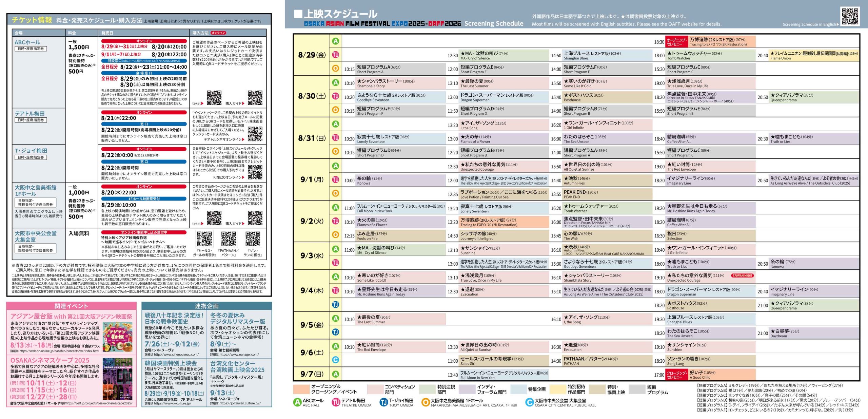Click the QR code for PATHAAN／パターン
The image size is (868, 419).
pyautogui.click(x=229, y=239)
